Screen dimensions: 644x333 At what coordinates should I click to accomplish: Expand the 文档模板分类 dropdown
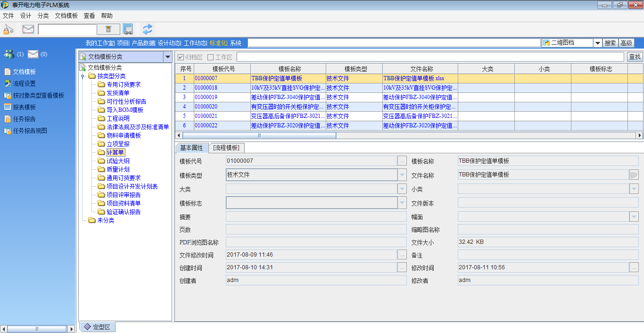point(167,57)
